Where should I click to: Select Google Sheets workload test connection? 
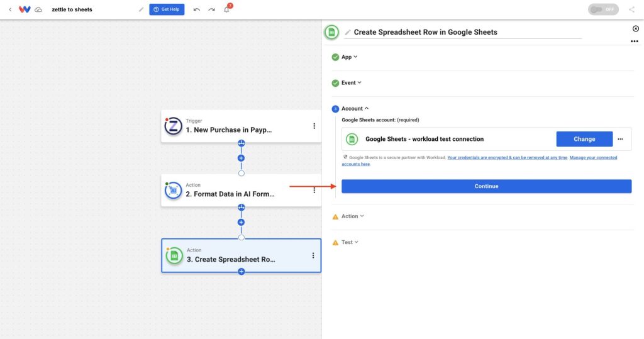pos(425,139)
